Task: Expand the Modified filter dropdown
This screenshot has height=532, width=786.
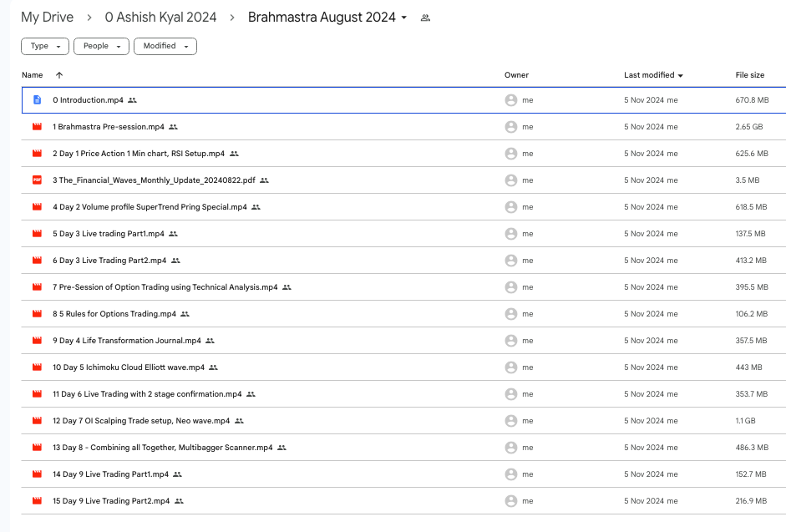Action: click(x=165, y=46)
